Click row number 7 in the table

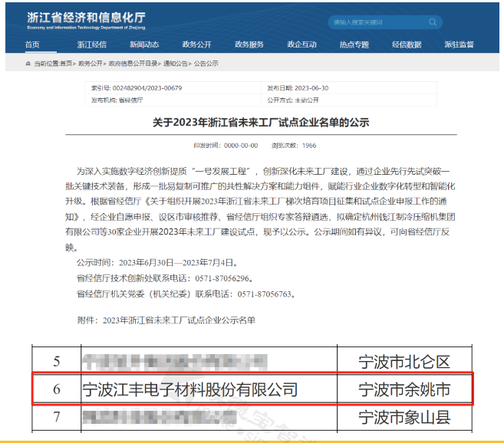[57, 417]
